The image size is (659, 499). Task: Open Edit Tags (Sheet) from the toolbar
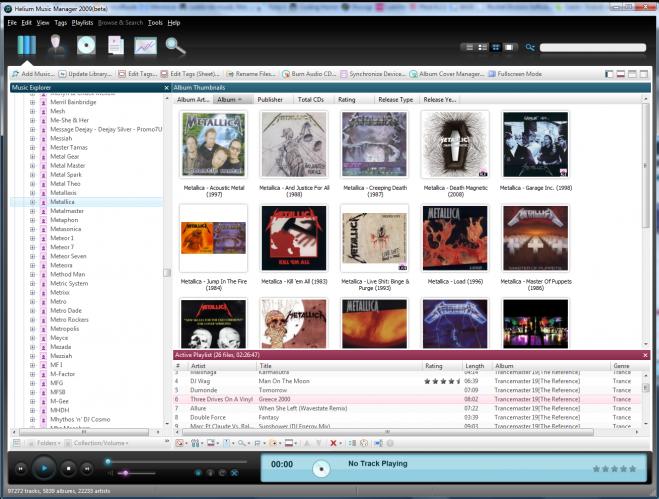pyautogui.click(x=190, y=74)
